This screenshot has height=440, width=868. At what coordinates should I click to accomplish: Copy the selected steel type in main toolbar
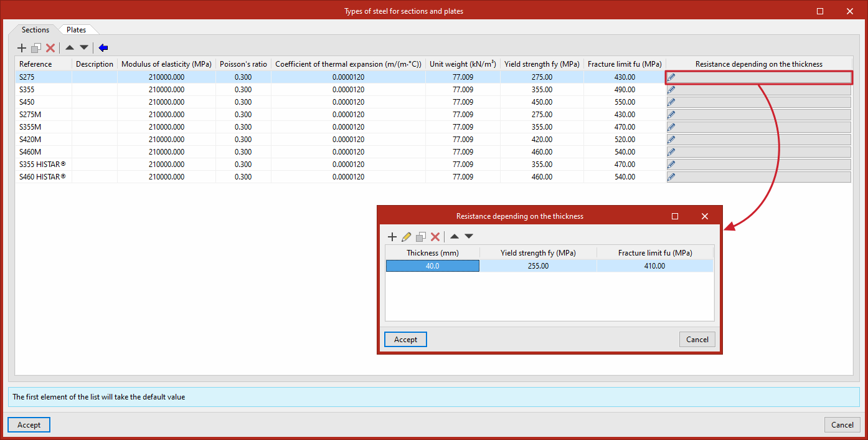click(x=36, y=48)
